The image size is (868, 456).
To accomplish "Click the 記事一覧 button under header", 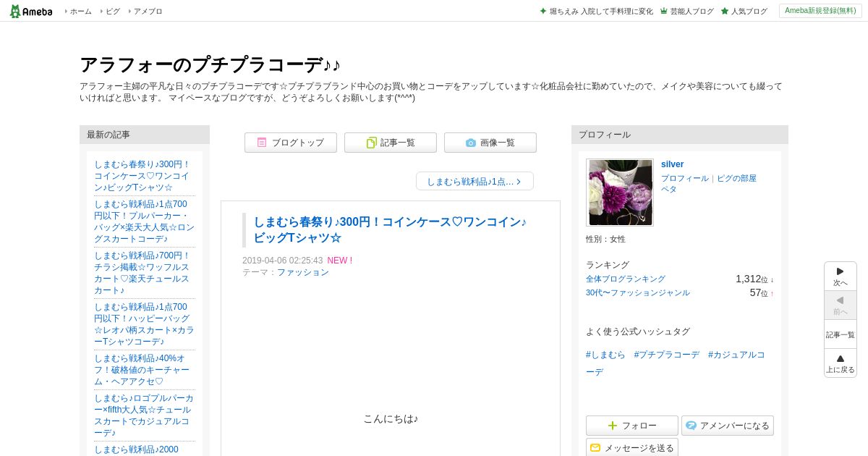I will point(391,143).
